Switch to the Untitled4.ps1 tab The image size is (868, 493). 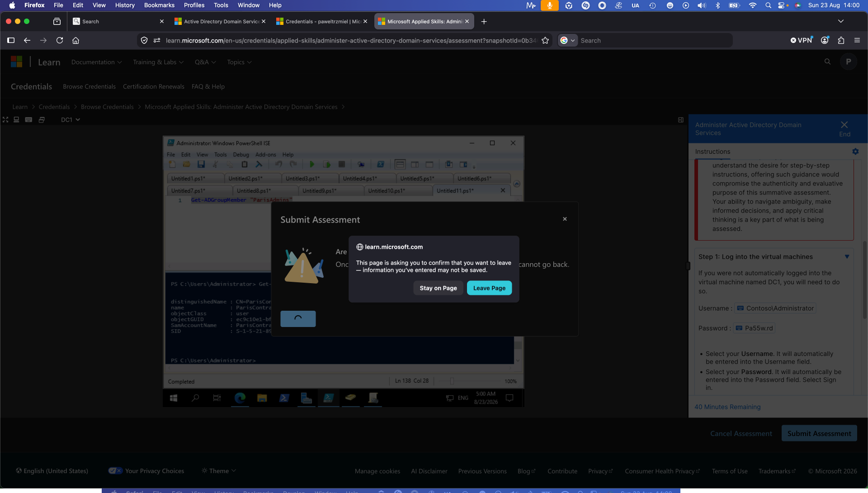point(367,179)
